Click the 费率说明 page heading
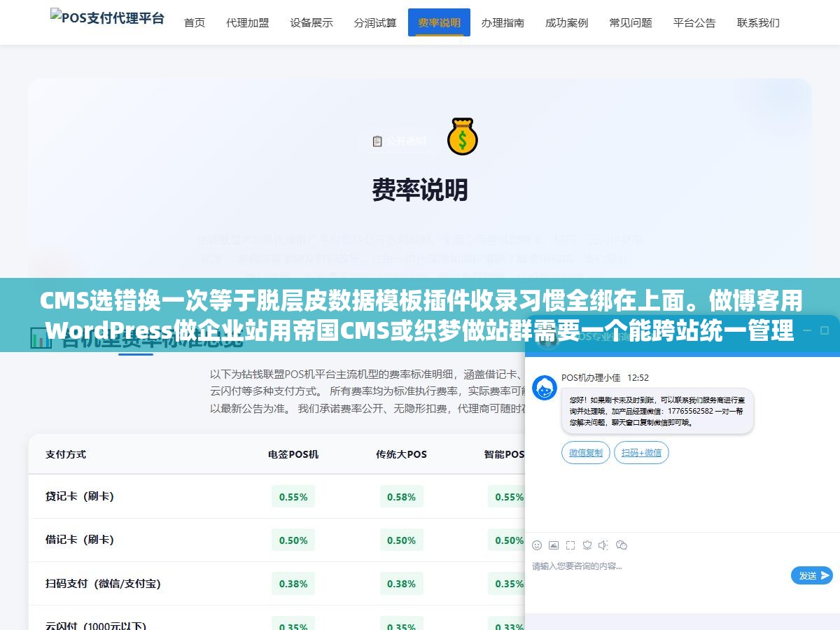 point(420,190)
